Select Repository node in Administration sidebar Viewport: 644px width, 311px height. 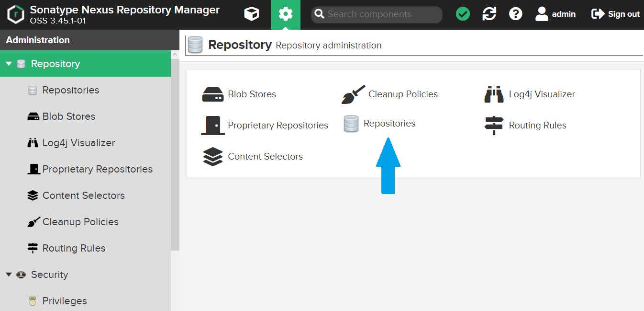pyautogui.click(x=85, y=64)
